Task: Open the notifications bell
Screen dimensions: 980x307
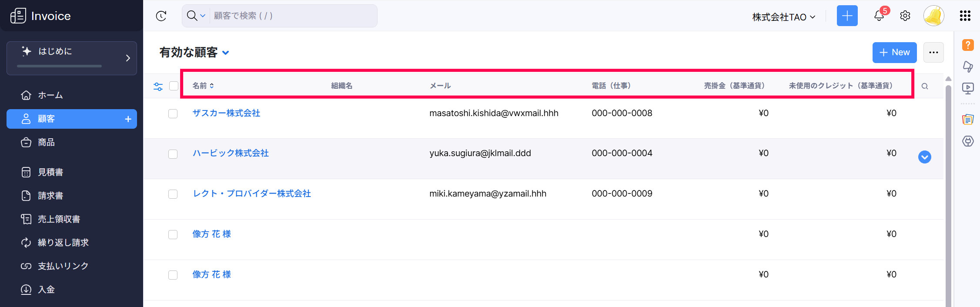Action: 879,16
